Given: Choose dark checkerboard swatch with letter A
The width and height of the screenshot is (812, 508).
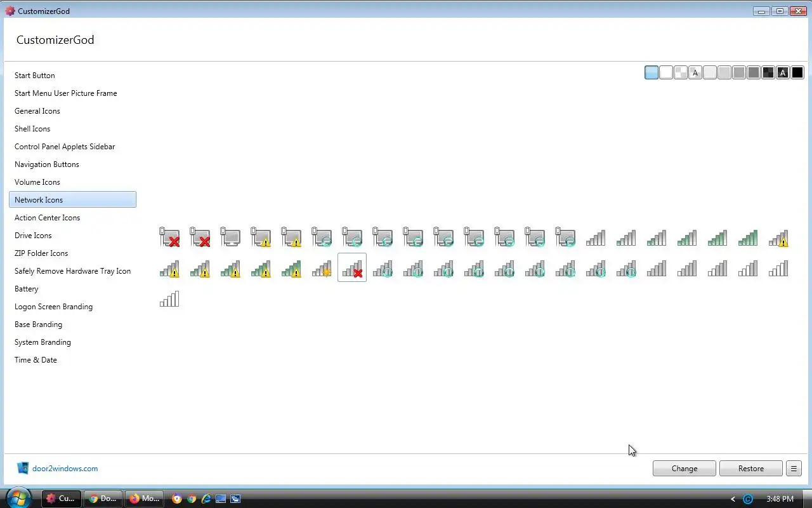Looking at the screenshot, I should click(783, 72).
